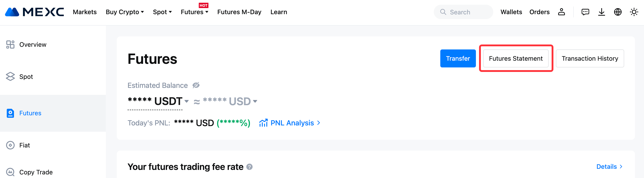The image size is (644, 178).
Task: Open the Futures Statement button
Action: click(516, 58)
